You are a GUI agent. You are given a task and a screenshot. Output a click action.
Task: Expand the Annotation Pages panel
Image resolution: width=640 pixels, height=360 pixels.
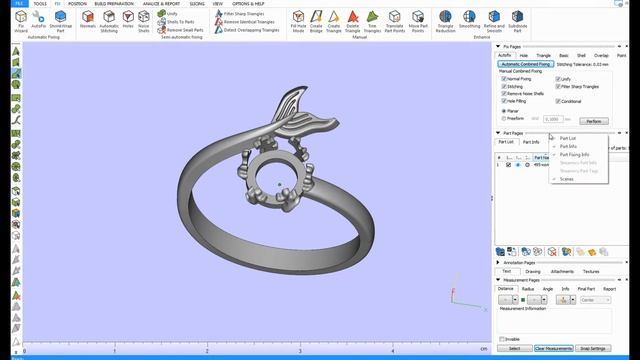point(498,262)
